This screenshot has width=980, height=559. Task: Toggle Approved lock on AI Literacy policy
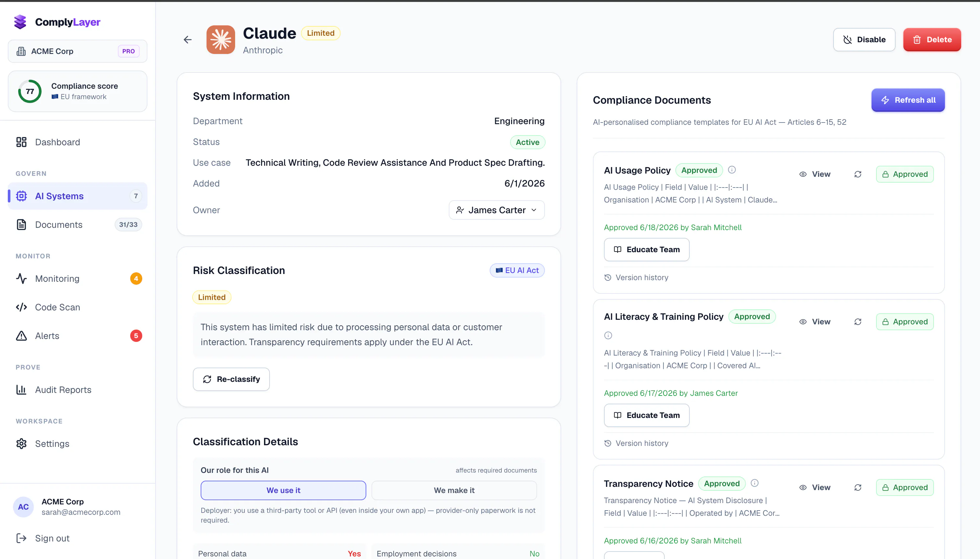905,322
